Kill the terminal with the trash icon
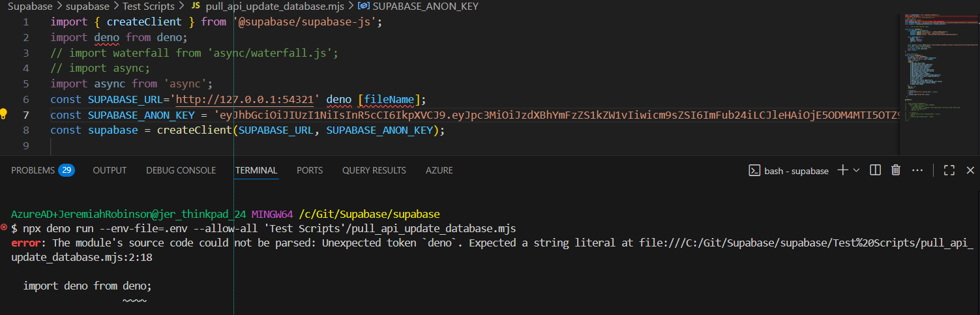Image resolution: width=980 pixels, height=315 pixels. (896, 170)
